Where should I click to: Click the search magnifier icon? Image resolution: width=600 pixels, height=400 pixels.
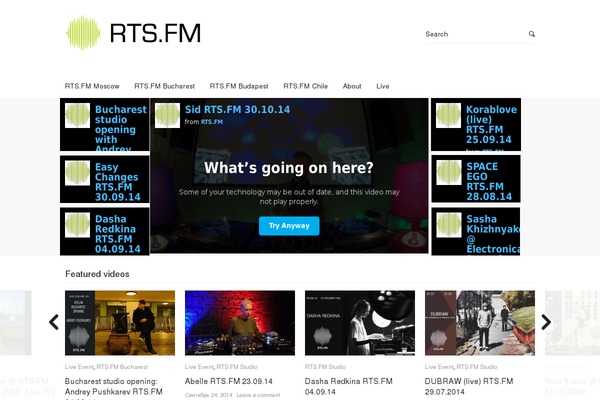532,34
